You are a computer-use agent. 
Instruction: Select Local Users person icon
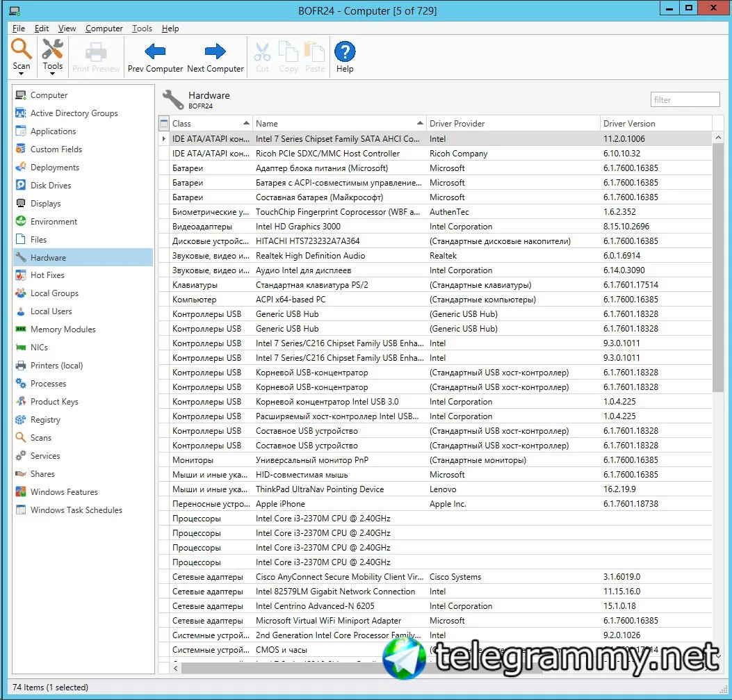click(21, 311)
